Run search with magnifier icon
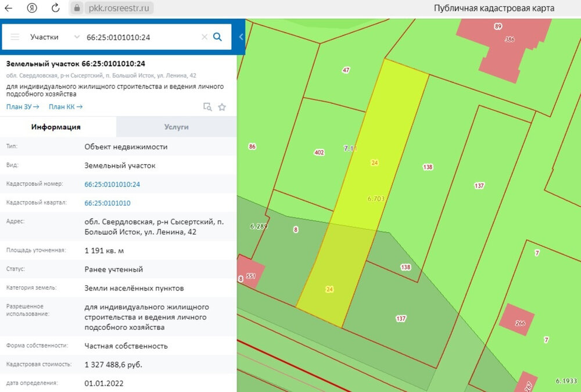Screen dimensions: 581x392 tap(217, 37)
